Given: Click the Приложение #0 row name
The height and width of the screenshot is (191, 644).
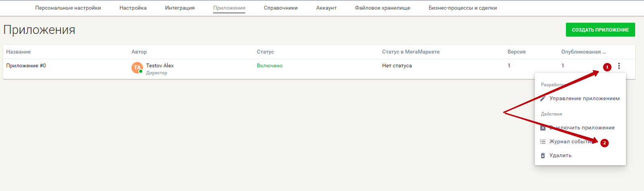Looking at the screenshot, I should [x=26, y=66].
